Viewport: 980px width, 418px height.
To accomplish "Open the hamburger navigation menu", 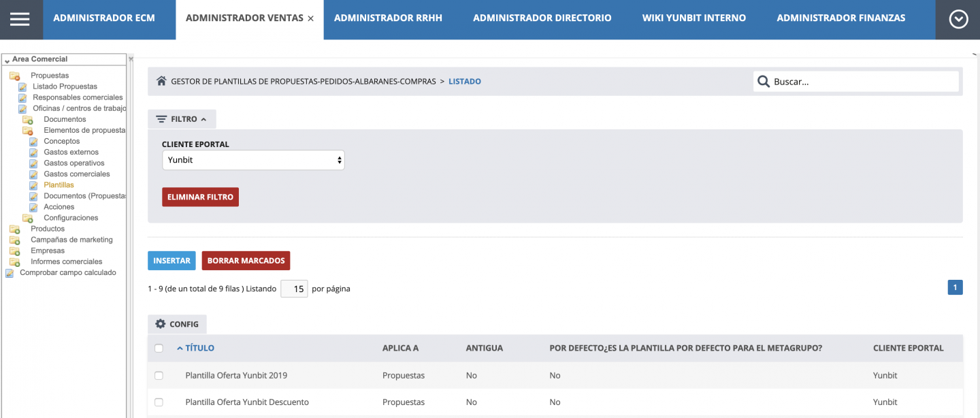I will pos(20,18).
